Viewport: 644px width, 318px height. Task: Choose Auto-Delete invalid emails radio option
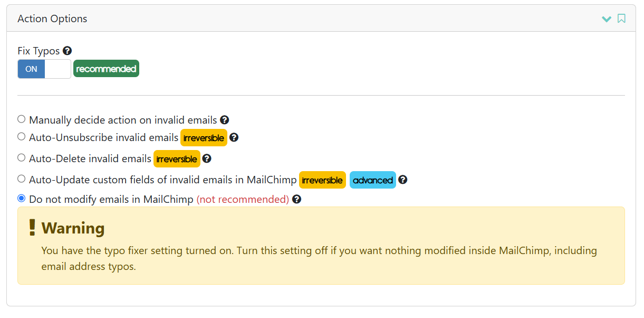click(x=21, y=157)
